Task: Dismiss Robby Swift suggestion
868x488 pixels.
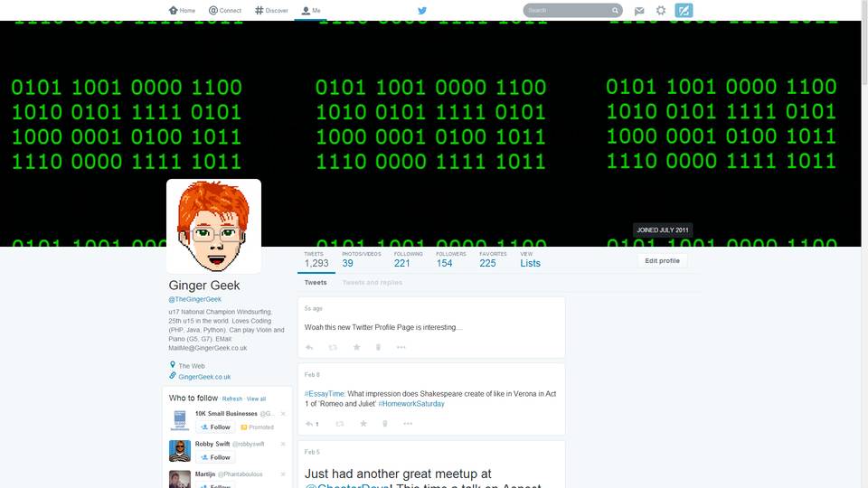Action: pyautogui.click(x=283, y=445)
